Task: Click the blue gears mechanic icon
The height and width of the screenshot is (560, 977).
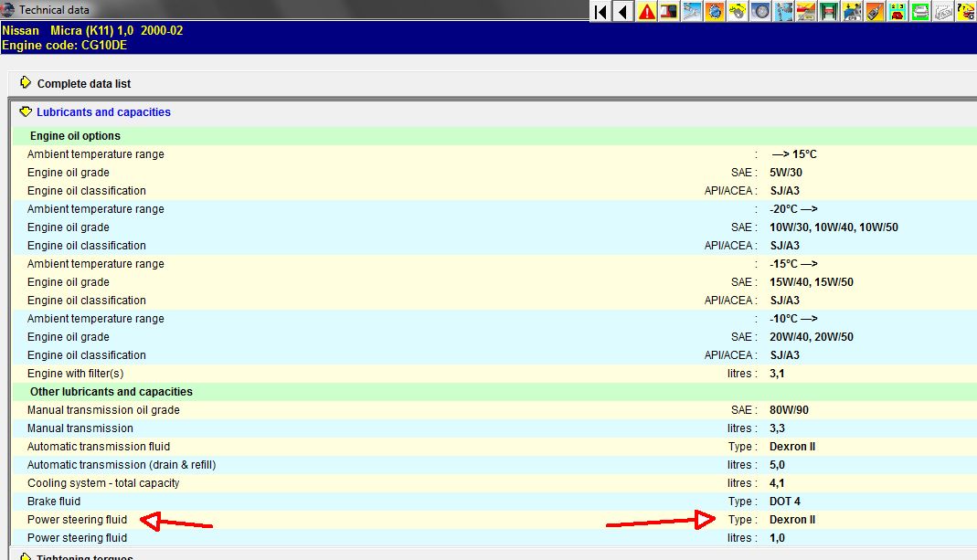Action: (783, 11)
